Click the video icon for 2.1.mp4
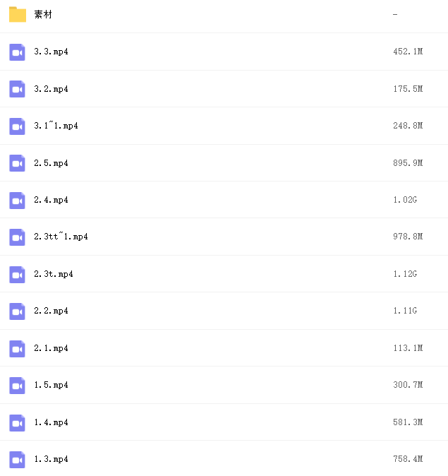448x476 pixels. click(17, 349)
